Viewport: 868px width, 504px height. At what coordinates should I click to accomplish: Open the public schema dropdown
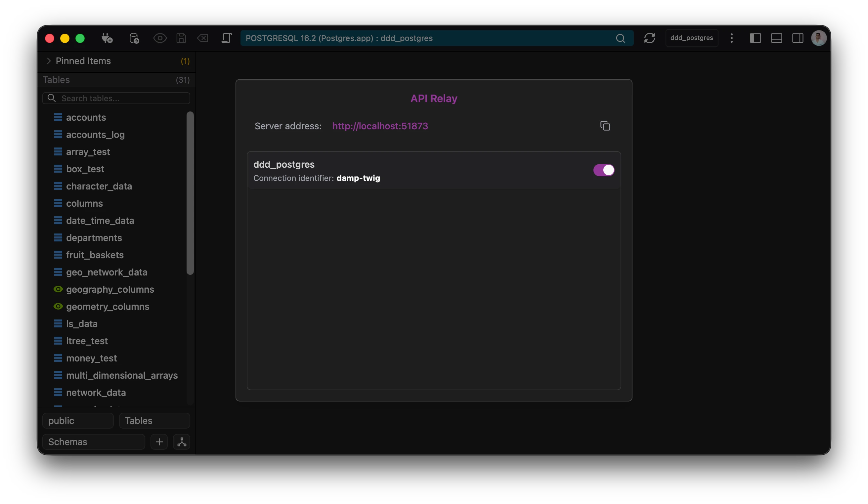(78, 421)
